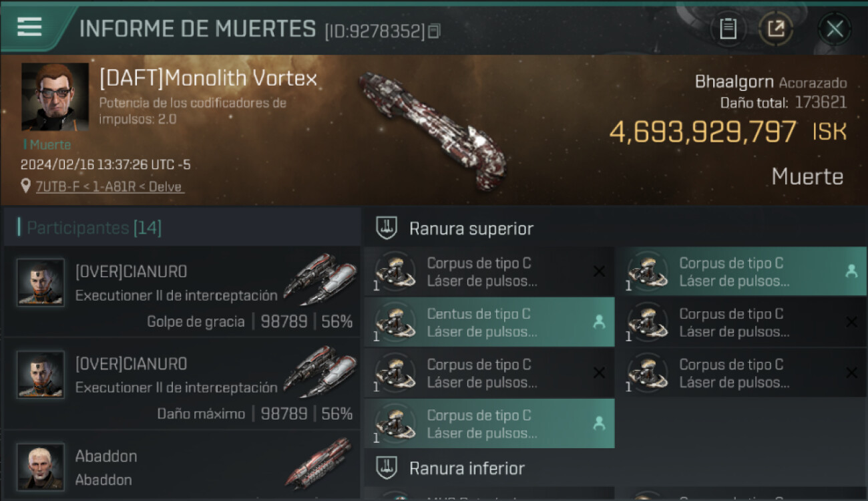Click the Ranura superior shield icon
Screen dimensions: 868x501
pyautogui.click(x=387, y=228)
